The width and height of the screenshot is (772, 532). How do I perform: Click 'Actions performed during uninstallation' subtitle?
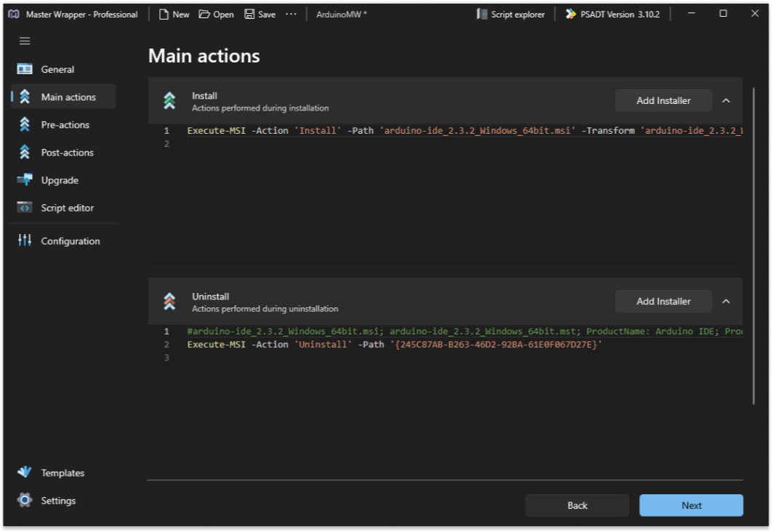[x=265, y=309]
